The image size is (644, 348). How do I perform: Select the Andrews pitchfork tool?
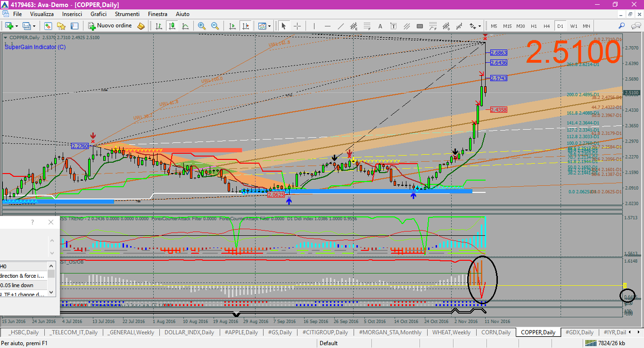[x=460, y=26]
